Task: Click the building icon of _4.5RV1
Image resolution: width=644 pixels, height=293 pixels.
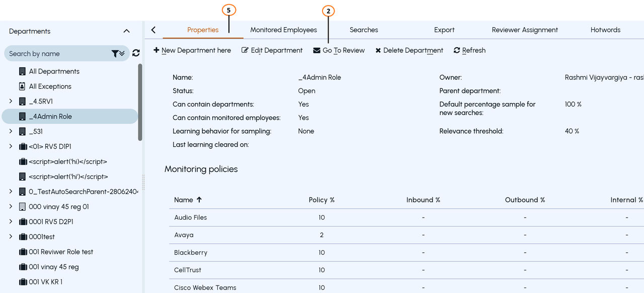Action: coord(22,102)
